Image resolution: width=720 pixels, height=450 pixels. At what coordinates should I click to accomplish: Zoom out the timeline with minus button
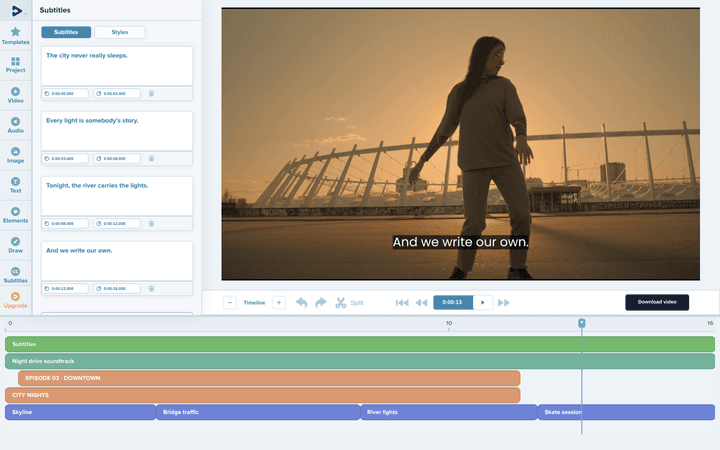click(230, 303)
